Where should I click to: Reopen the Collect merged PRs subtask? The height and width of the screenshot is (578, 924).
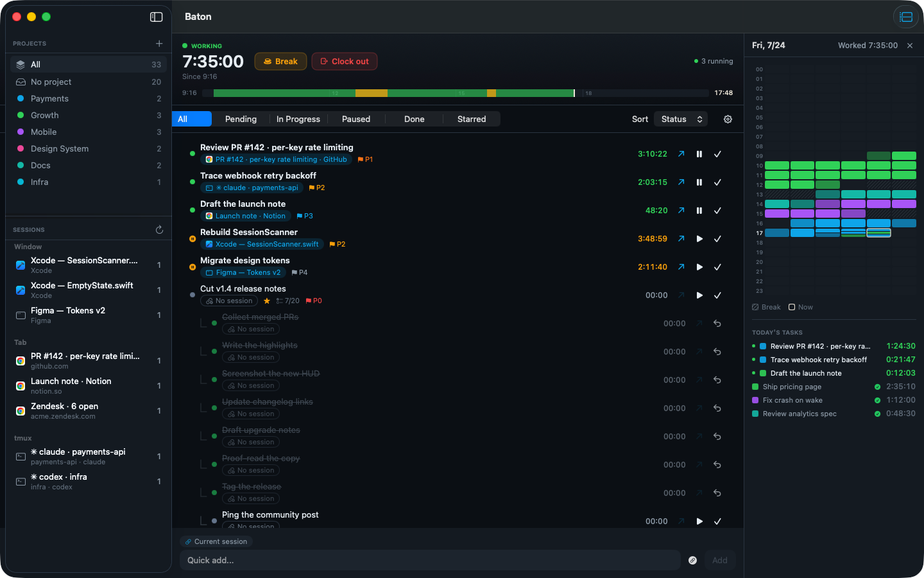click(x=717, y=323)
